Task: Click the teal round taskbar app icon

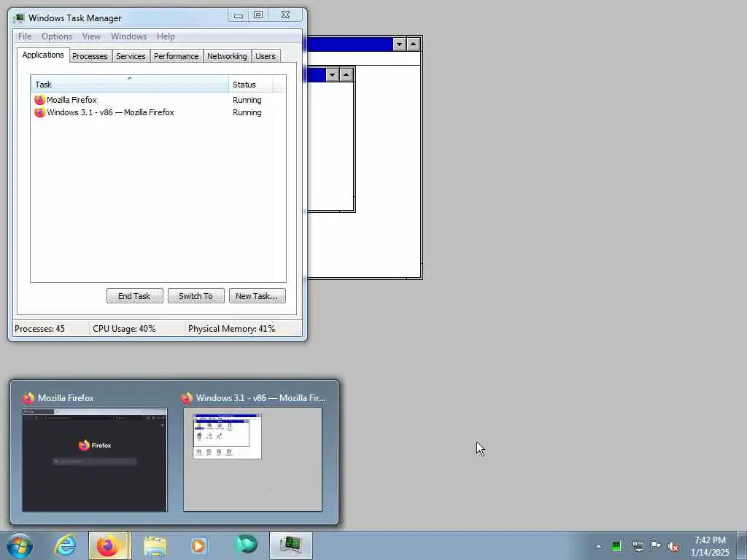Action: [x=247, y=545]
